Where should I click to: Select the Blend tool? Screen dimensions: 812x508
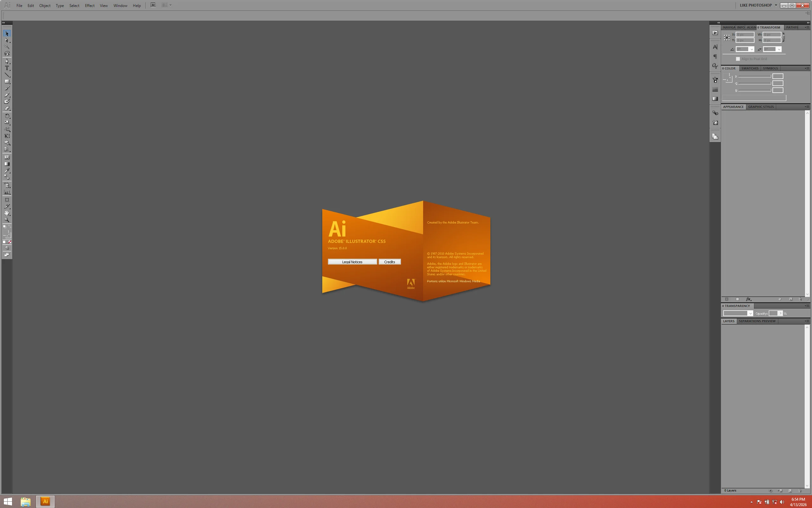(7, 177)
